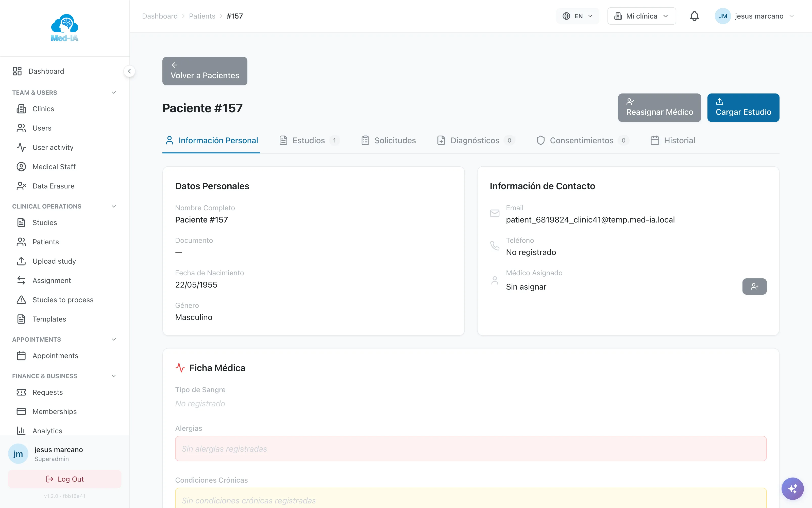Select the Información Personal tab
Image resolution: width=812 pixels, height=508 pixels.
pos(211,140)
